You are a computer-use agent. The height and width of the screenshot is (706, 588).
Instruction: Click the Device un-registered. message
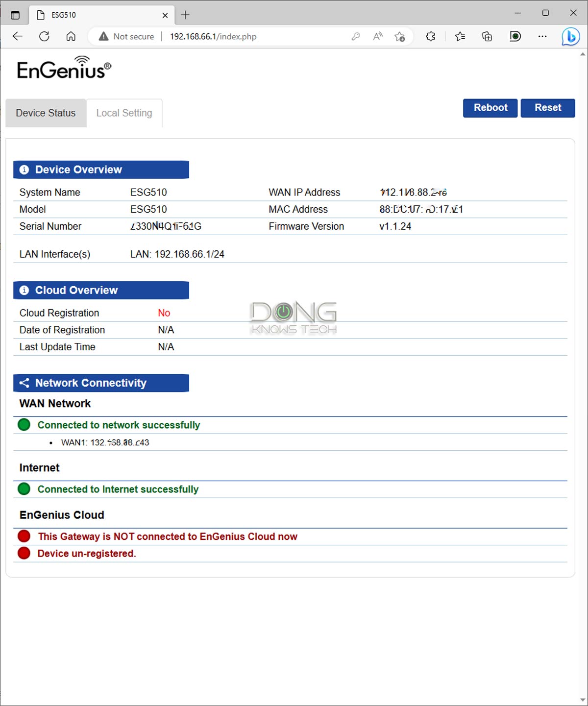pos(87,554)
